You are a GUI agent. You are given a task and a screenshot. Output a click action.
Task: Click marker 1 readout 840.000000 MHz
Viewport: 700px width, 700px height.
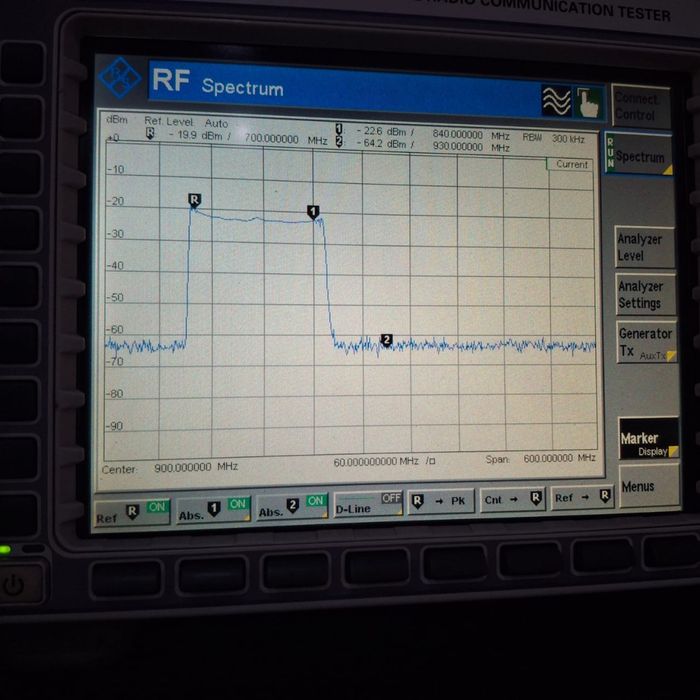point(471,135)
